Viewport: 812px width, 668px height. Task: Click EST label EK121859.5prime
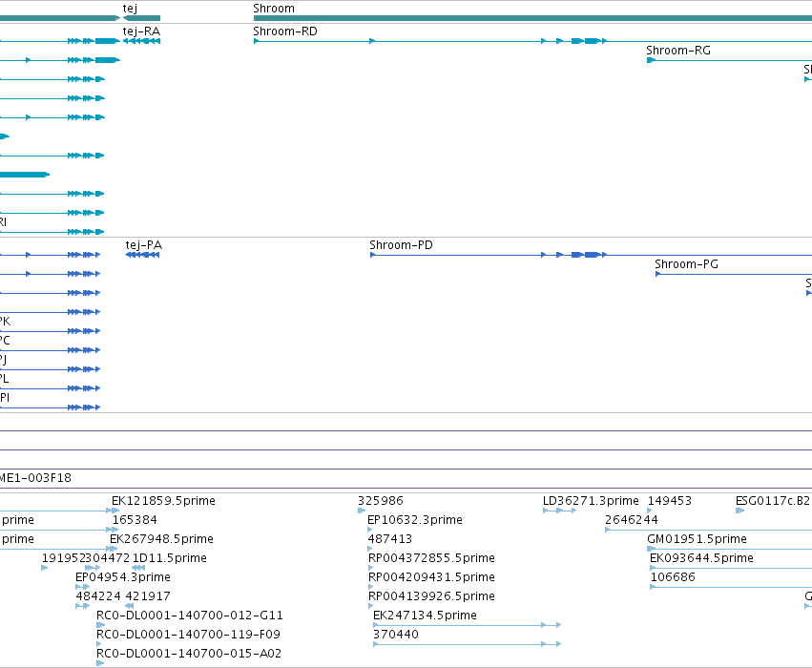click(x=163, y=501)
